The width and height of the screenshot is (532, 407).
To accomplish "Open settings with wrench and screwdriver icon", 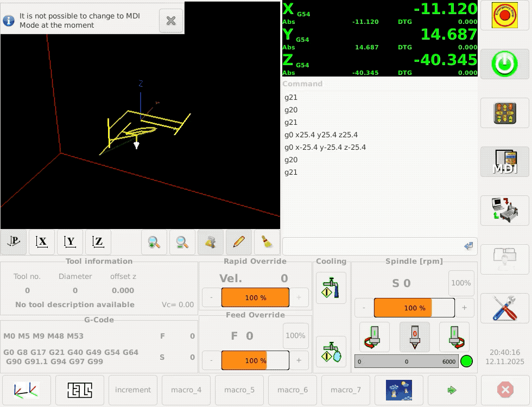I will click(504, 308).
